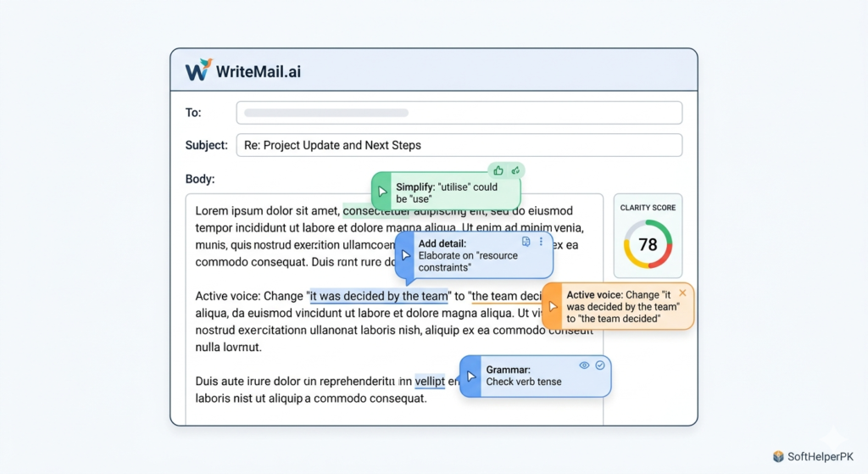The height and width of the screenshot is (474, 868).
Task: Click the Simplify suggestion text
Action: 446,192
